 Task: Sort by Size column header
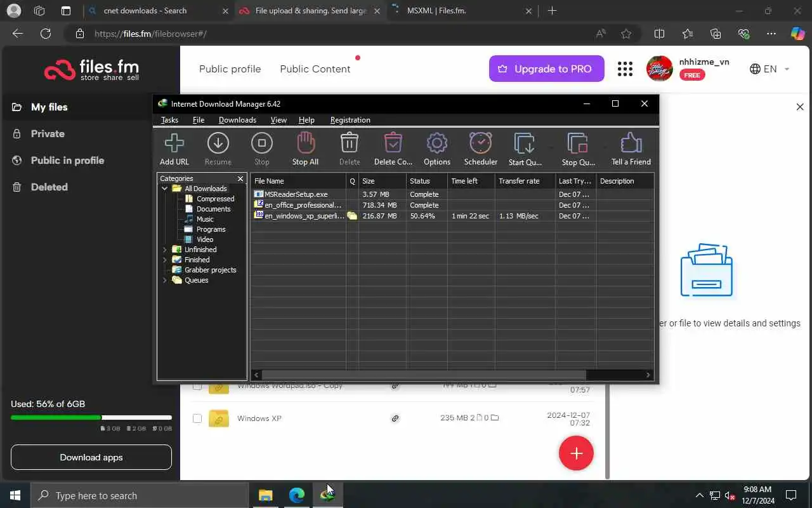coord(382,181)
